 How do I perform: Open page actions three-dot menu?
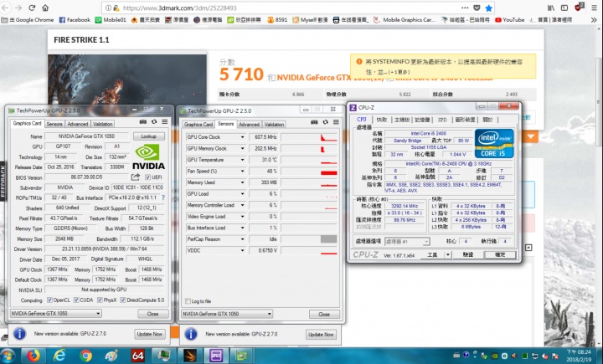[x=465, y=8]
